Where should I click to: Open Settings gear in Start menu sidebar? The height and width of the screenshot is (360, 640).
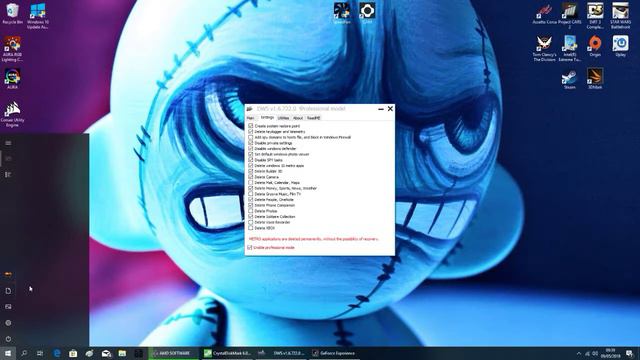click(x=8, y=323)
